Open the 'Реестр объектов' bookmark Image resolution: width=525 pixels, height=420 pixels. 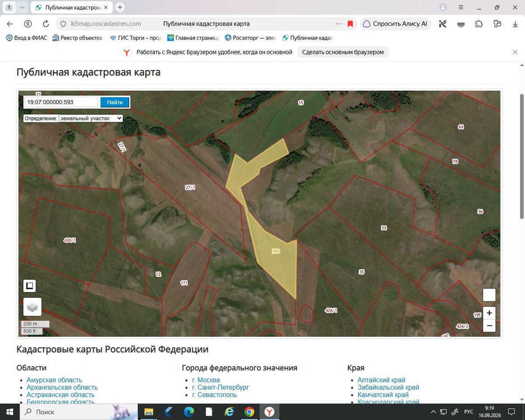tap(78, 38)
